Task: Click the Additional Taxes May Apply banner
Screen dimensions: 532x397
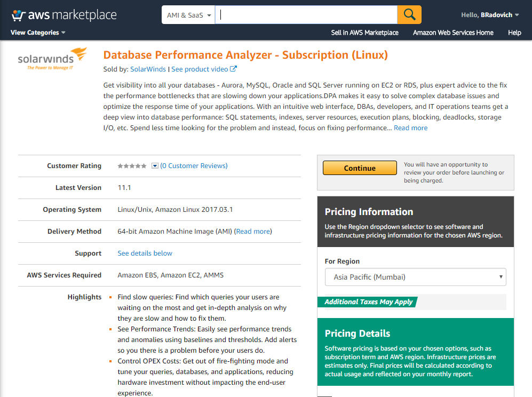Action: click(x=368, y=302)
